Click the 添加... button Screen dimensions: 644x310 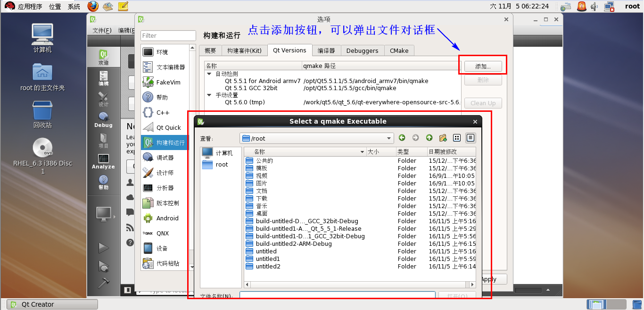483,67
